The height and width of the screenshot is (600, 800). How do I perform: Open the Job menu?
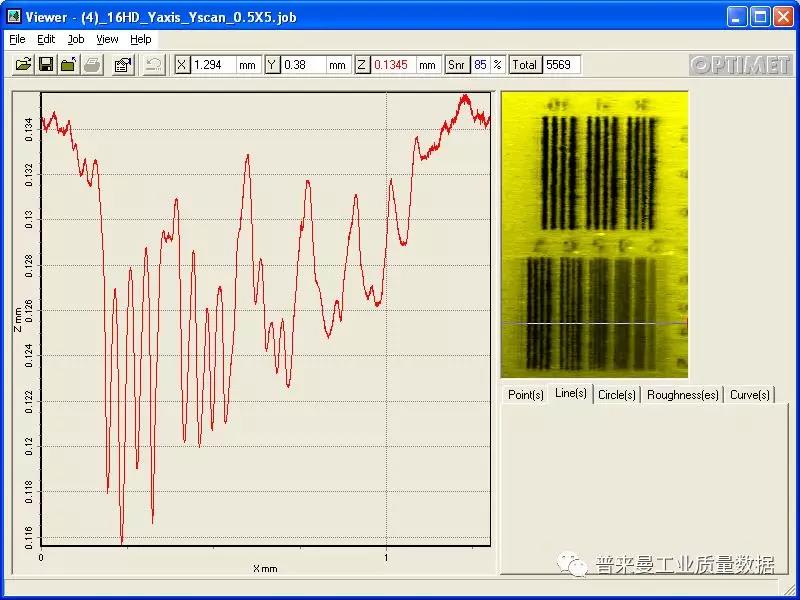coord(76,39)
